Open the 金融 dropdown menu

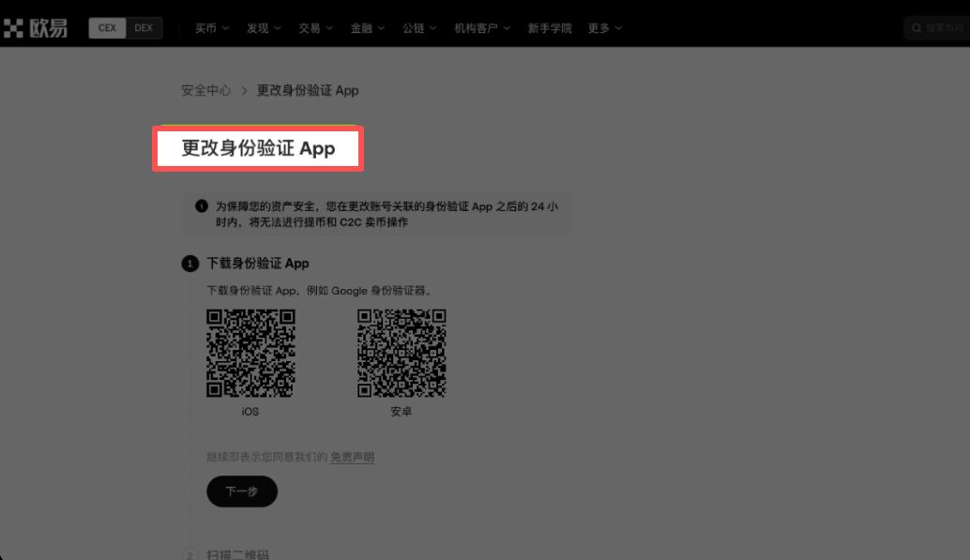[x=368, y=28]
